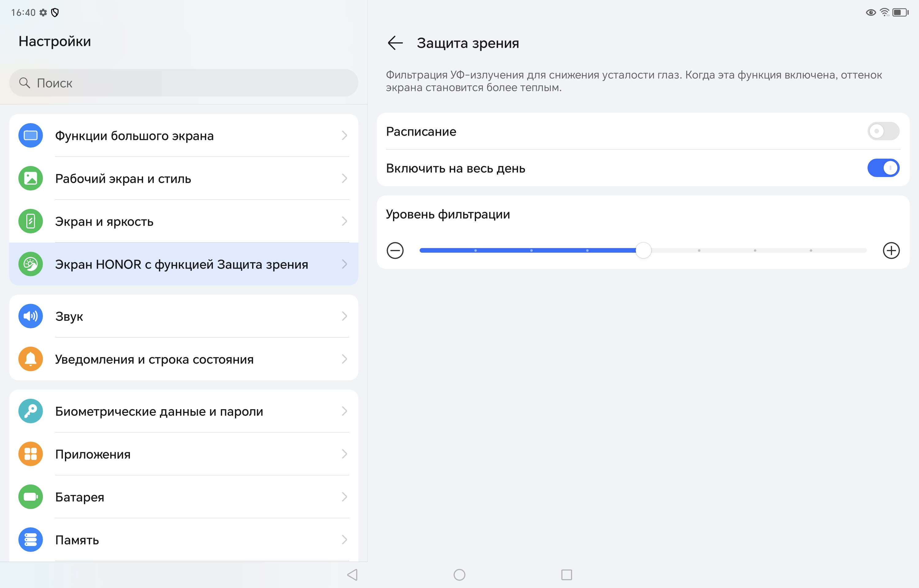Turn off Включить на весь день switch
The height and width of the screenshot is (588, 919).
[883, 168]
